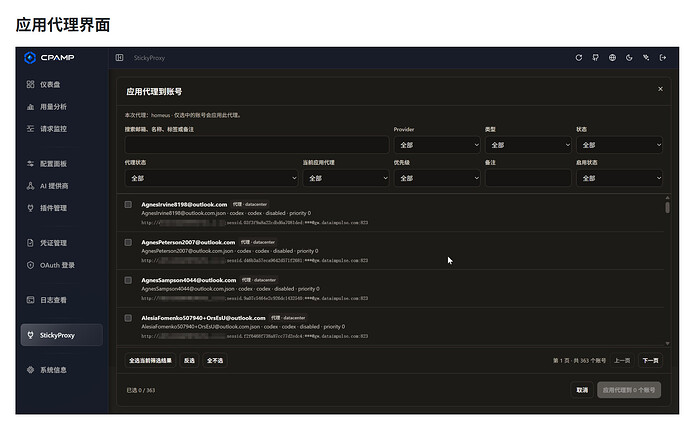Toggle the sidebar collapse icon
This screenshot has height=422, width=690.
[x=119, y=58]
